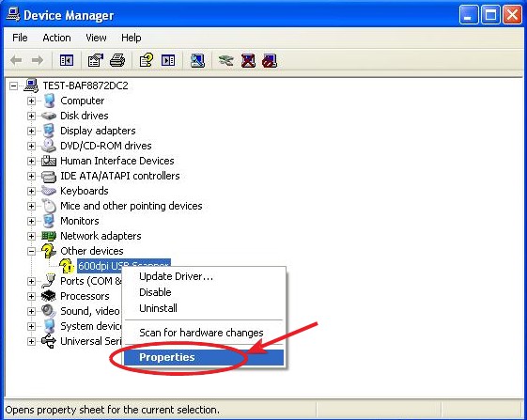The height and width of the screenshot is (420, 527).
Task: Click the toolbar Properties icon
Action: [x=96, y=61]
